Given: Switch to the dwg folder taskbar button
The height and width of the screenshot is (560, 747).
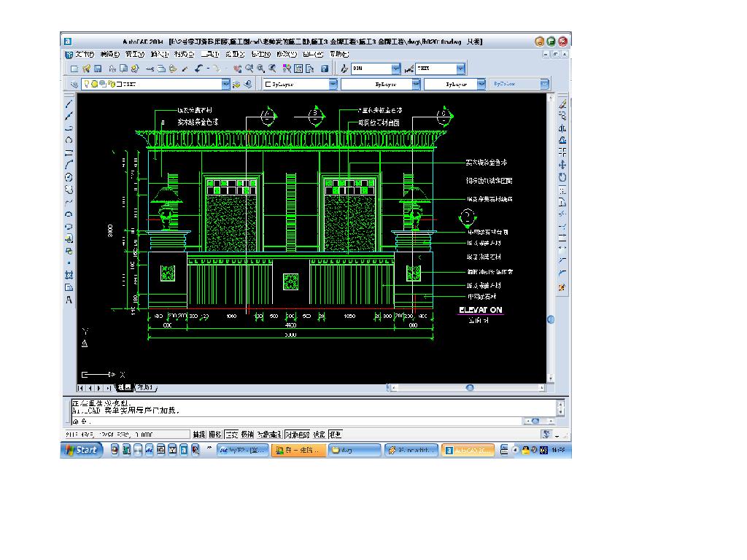Looking at the screenshot, I should pyautogui.click(x=355, y=451).
